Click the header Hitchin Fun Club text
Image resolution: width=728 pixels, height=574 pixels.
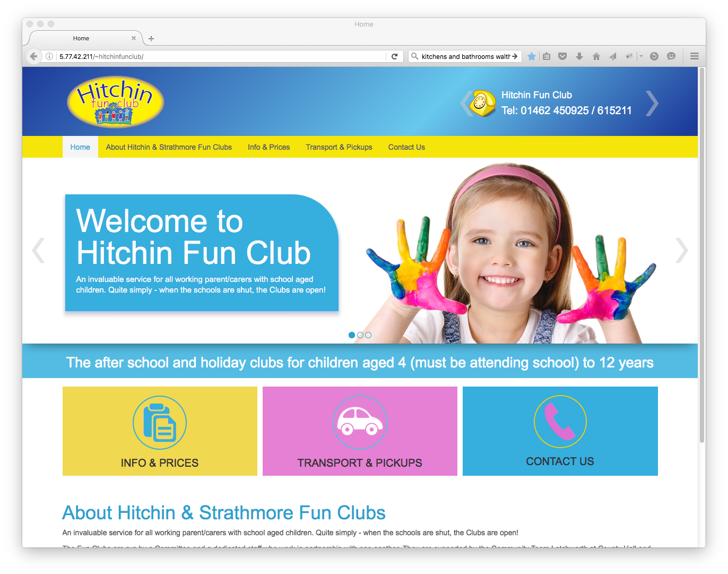click(536, 95)
